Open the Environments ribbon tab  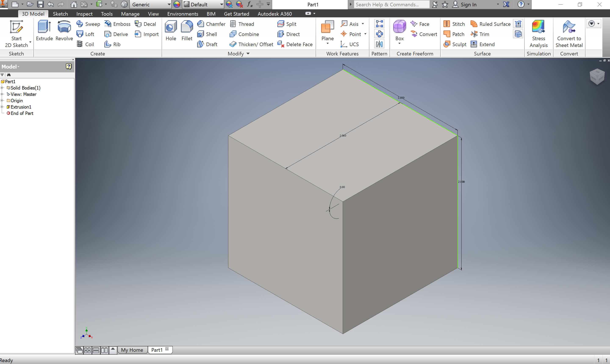click(x=183, y=14)
